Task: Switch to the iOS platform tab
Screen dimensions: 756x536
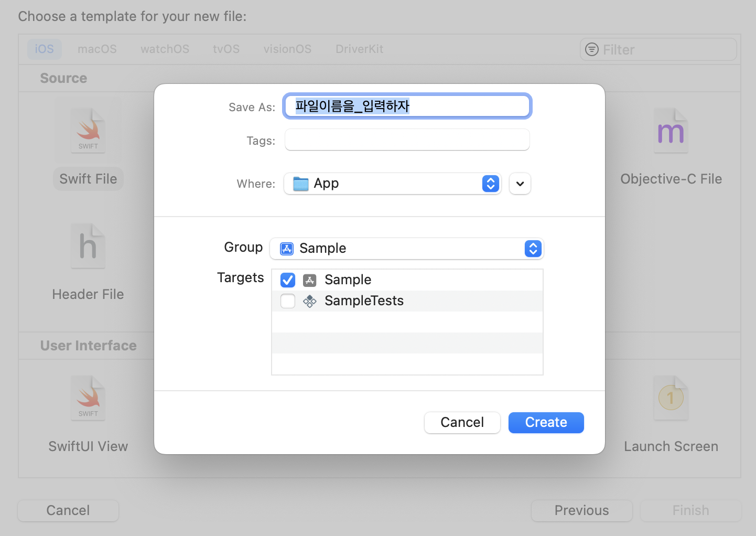Action: click(45, 49)
